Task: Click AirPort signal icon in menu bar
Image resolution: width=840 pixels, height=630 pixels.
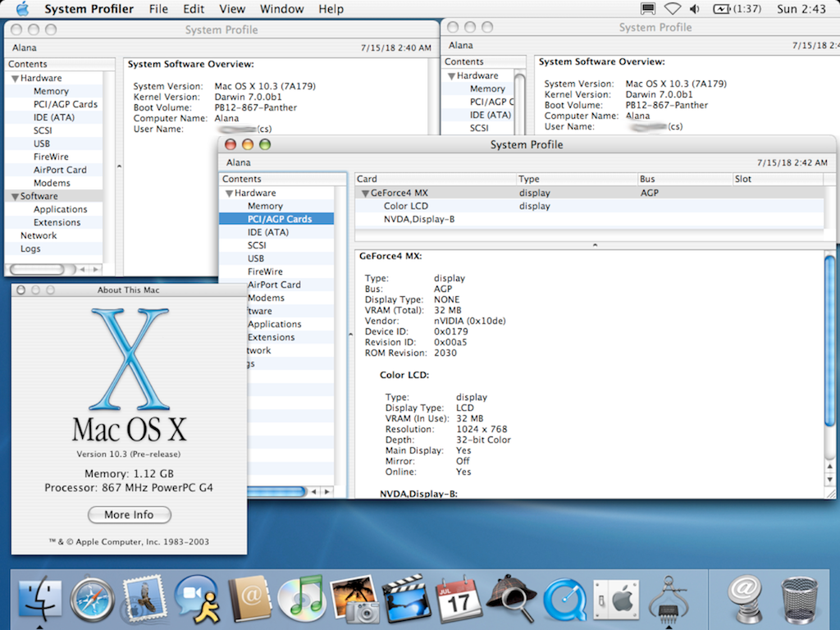Action: pyautogui.click(x=673, y=8)
